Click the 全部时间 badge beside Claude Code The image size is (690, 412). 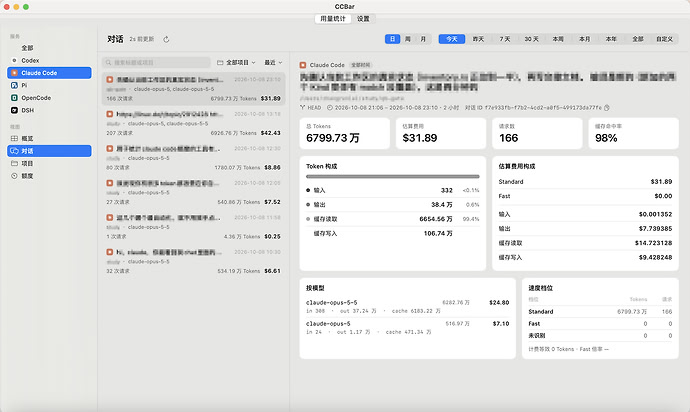pyautogui.click(x=360, y=65)
